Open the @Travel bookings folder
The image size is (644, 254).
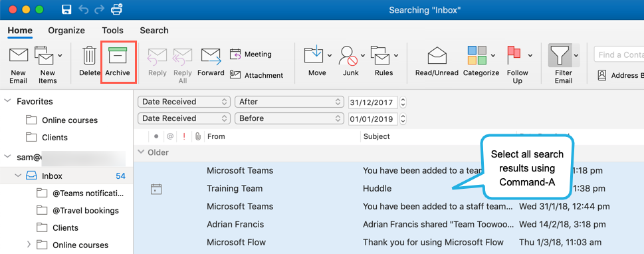(x=77, y=210)
